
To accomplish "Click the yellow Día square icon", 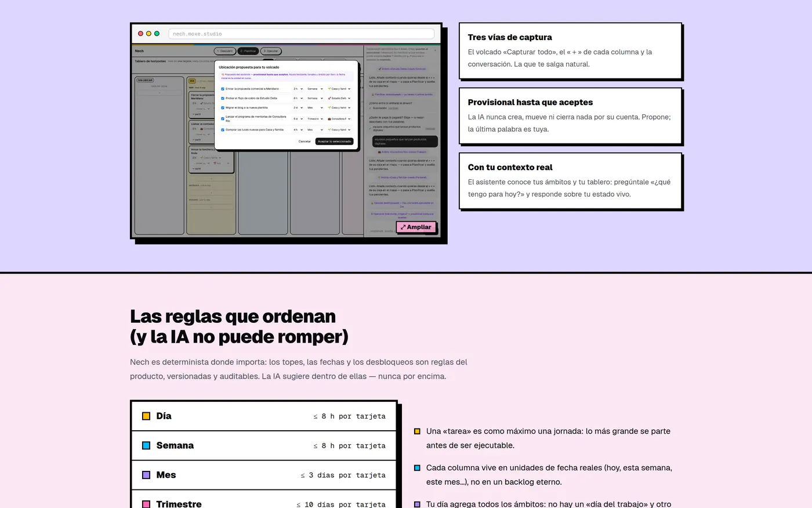I will coord(146,416).
